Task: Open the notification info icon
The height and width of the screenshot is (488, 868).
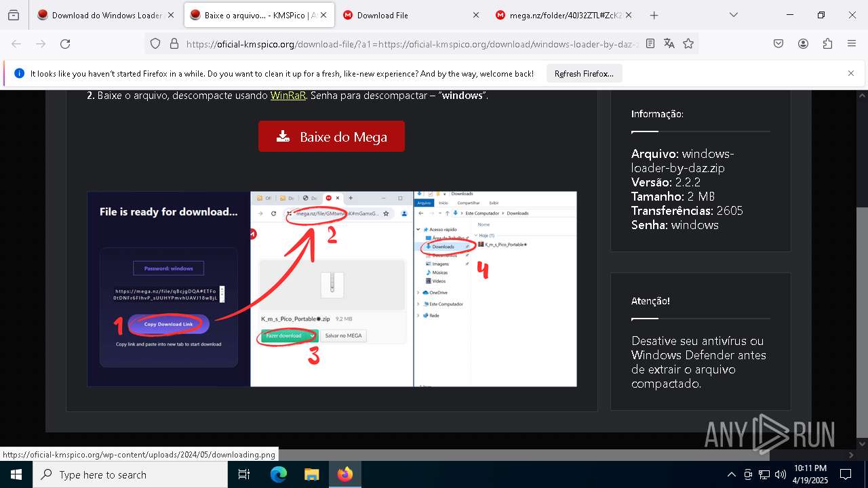Action: click(19, 73)
